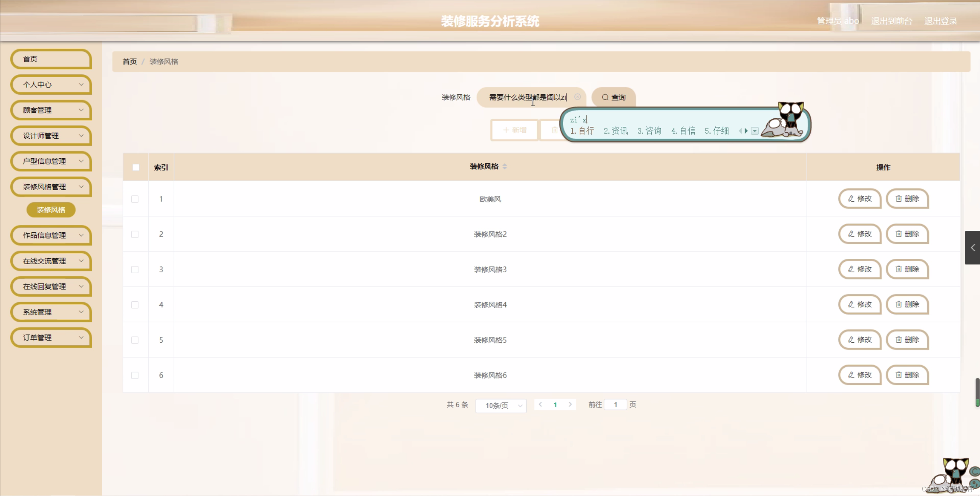This screenshot has height=496, width=980.
Task: Click the 退出到前台 link
Action: pos(892,21)
